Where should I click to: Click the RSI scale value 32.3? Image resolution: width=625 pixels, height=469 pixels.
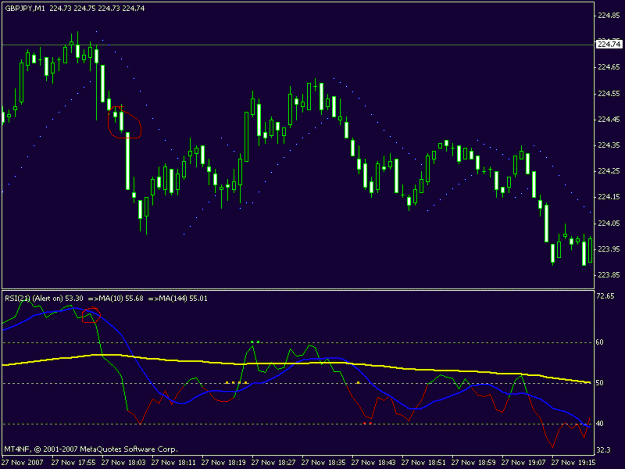603,450
